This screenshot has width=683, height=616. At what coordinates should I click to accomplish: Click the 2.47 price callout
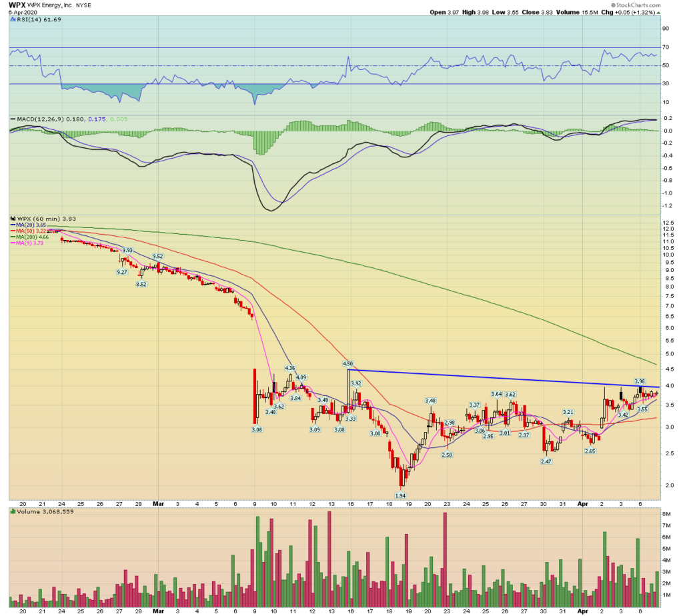[x=546, y=461]
